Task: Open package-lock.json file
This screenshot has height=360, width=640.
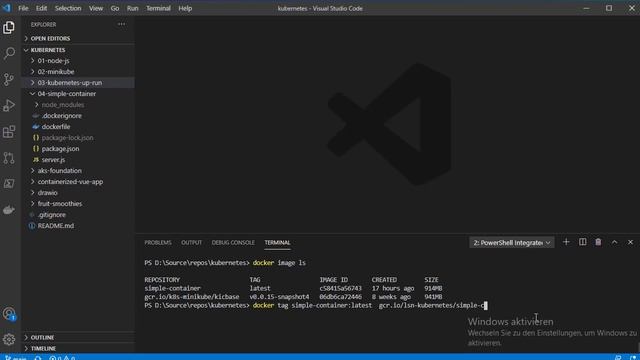Action: [78, 138]
